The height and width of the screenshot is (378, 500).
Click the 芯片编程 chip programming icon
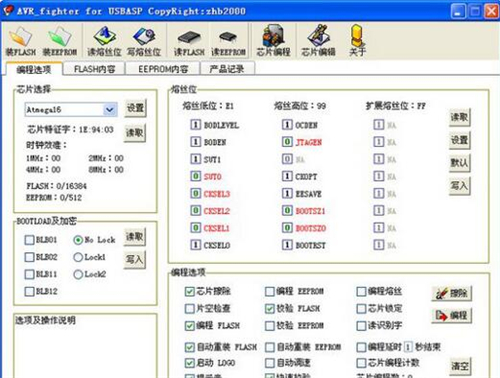pos(273,41)
